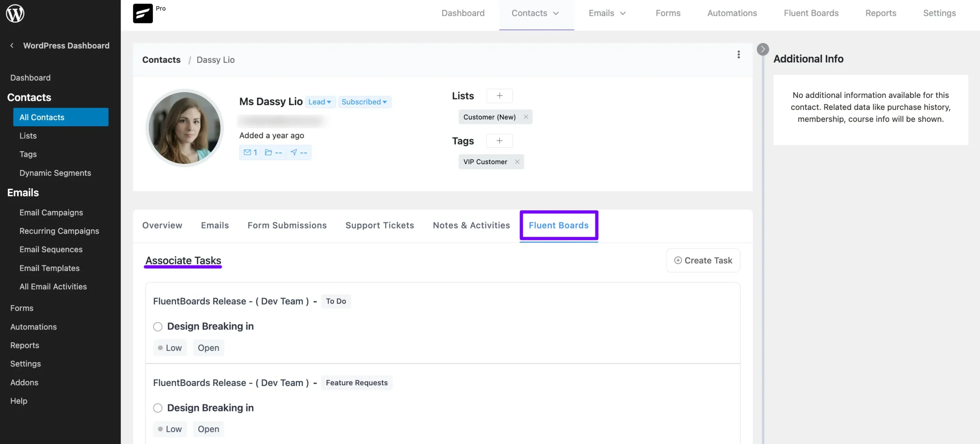
Task: Open Forms in the left sidebar
Action: point(22,308)
